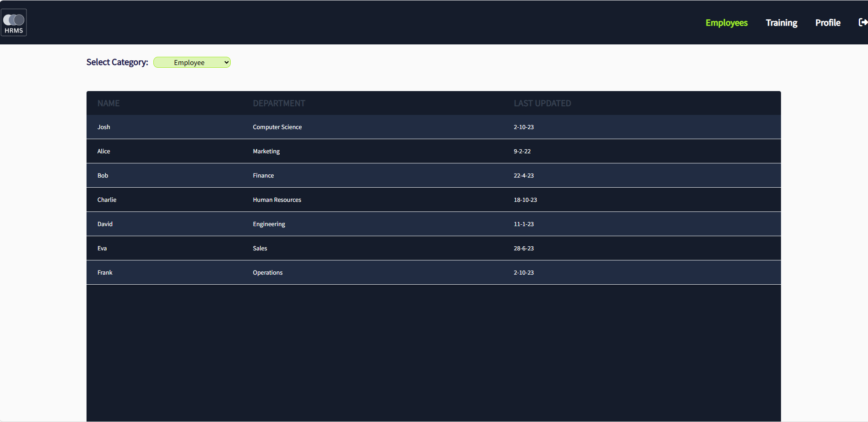This screenshot has width=868, height=422.
Task: Select the employee name Frank
Action: pos(105,273)
